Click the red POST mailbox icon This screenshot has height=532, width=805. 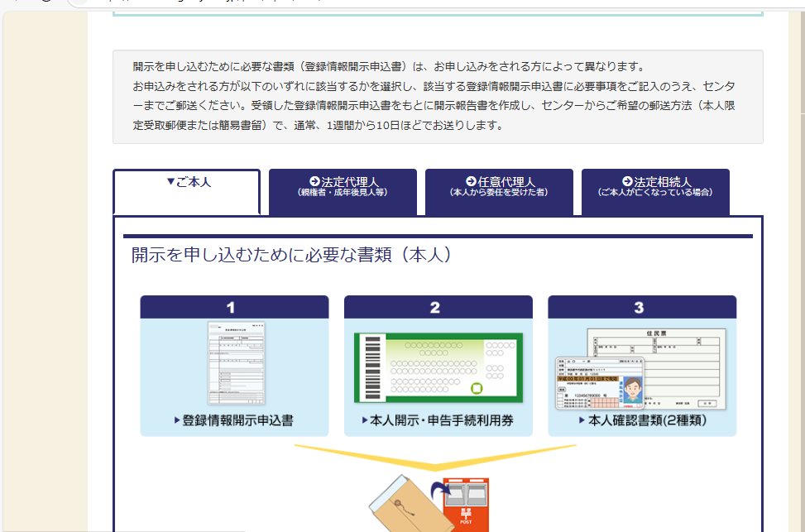pyautogui.click(x=466, y=505)
